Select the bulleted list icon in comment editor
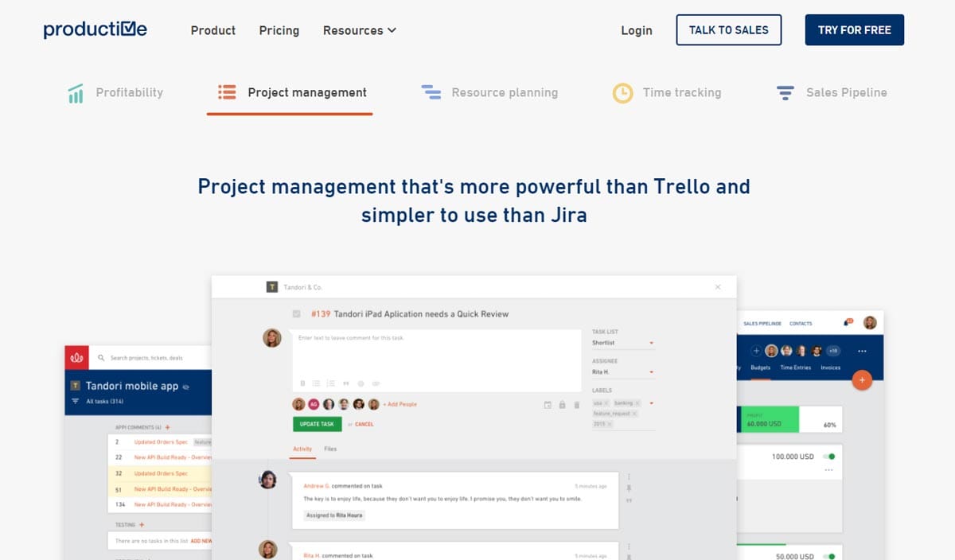This screenshot has height=560, width=955. click(x=316, y=383)
